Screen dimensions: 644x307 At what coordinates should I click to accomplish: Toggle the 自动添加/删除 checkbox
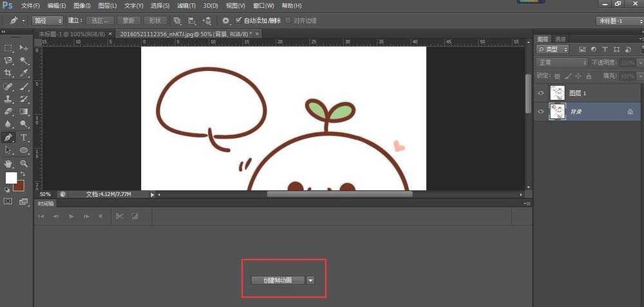click(239, 21)
